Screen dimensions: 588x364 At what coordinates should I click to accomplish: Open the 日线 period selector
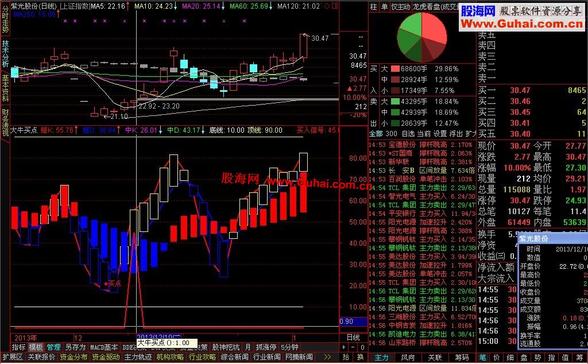coord(353,338)
